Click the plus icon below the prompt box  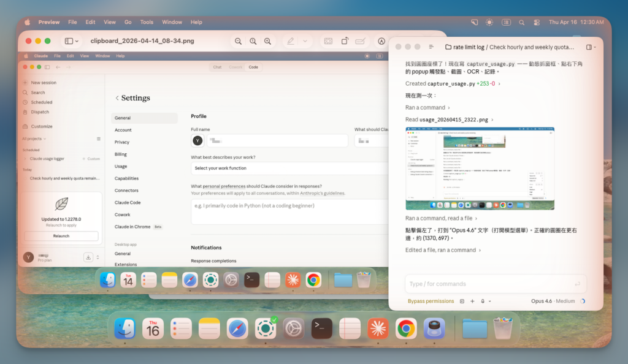[x=472, y=301]
